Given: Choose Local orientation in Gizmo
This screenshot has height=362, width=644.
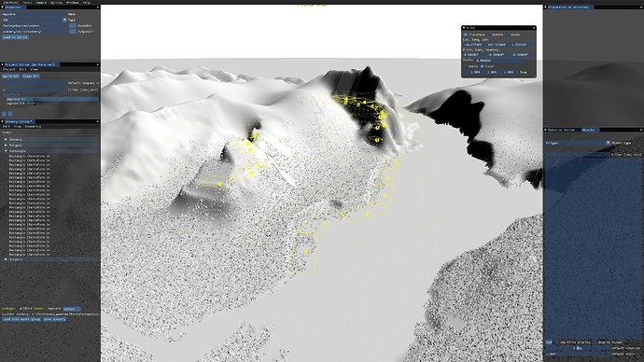Looking at the screenshot, I should tap(483, 66).
